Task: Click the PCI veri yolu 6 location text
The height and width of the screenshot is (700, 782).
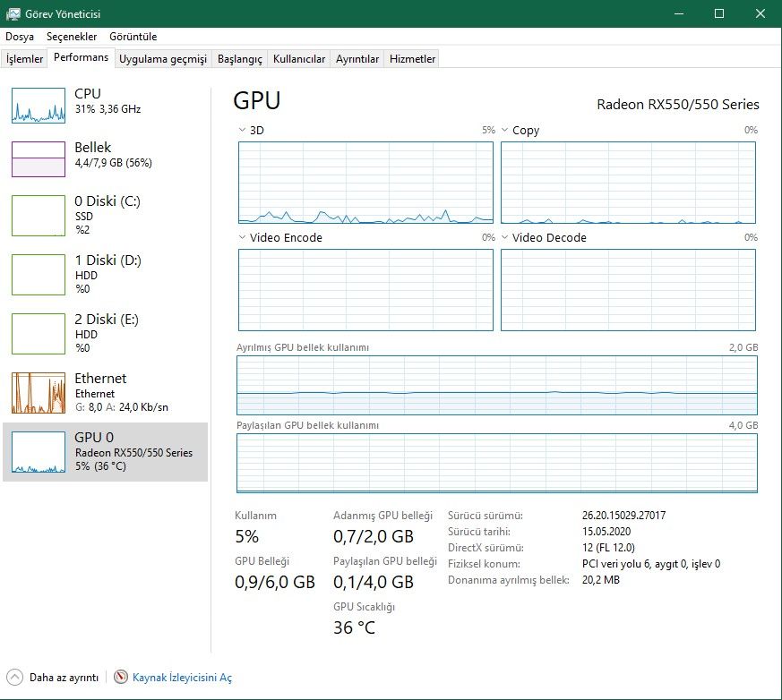Action: click(x=651, y=563)
